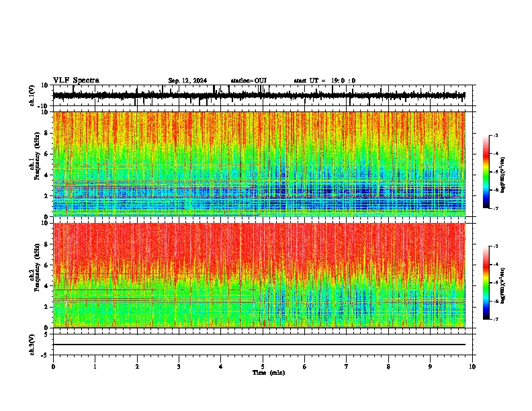Click the "Time (min)" axis title
Image resolution: width=532 pixels, height=411 pixels.
point(269,373)
